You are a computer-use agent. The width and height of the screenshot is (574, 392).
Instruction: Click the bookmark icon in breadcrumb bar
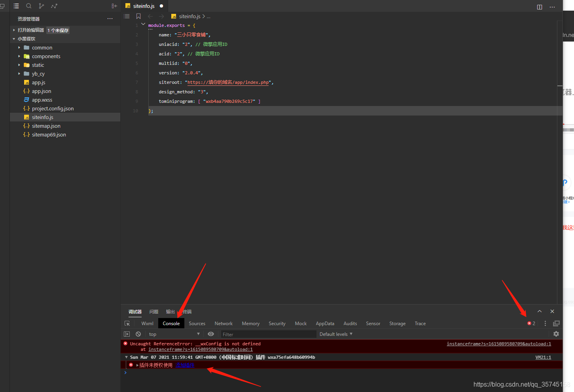click(138, 16)
